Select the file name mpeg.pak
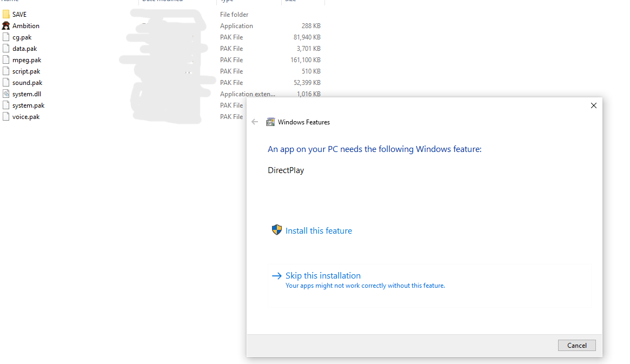Viewport: 630px width, 364px height. pos(27,60)
